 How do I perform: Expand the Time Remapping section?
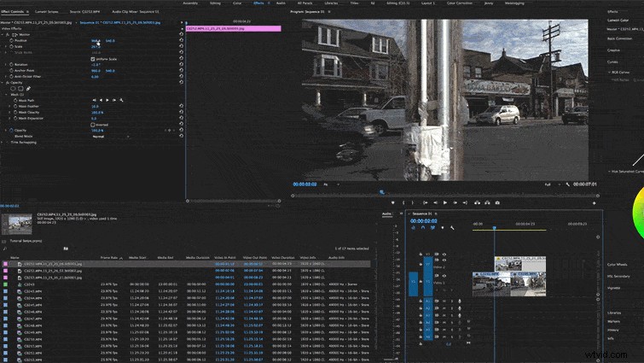pos(3,143)
